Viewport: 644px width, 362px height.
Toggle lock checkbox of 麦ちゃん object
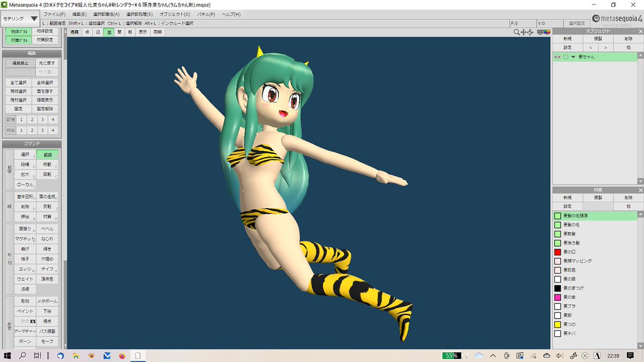click(566, 57)
